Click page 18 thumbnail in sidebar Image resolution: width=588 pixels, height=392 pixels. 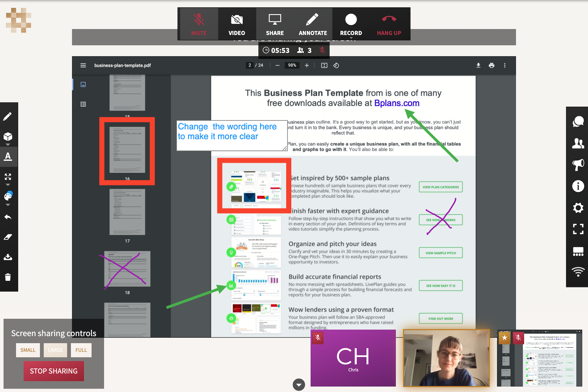tap(126, 271)
